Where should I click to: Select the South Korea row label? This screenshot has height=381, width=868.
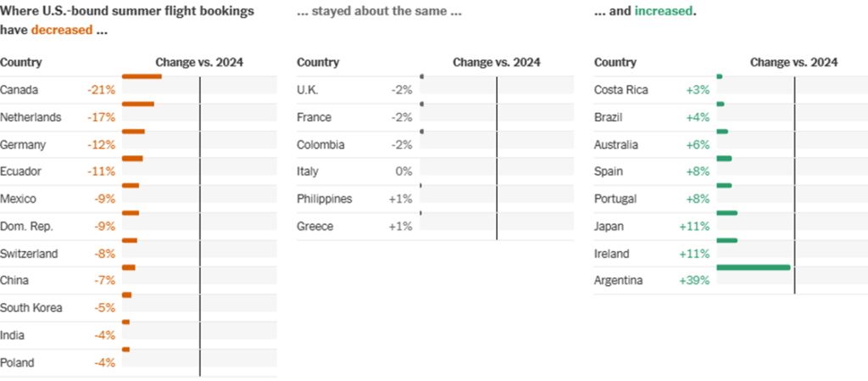click(x=31, y=308)
